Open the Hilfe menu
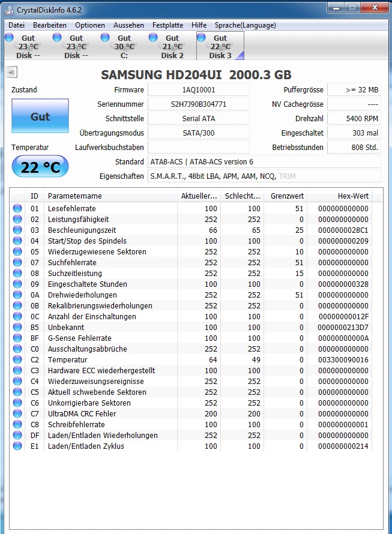This screenshot has height=534, width=392. pyautogui.click(x=199, y=25)
